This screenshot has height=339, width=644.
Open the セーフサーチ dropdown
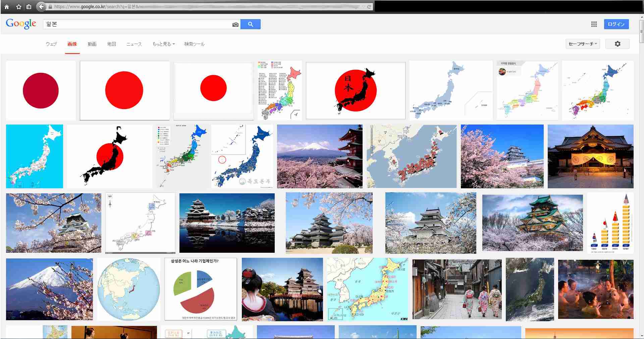click(x=583, y=44)
